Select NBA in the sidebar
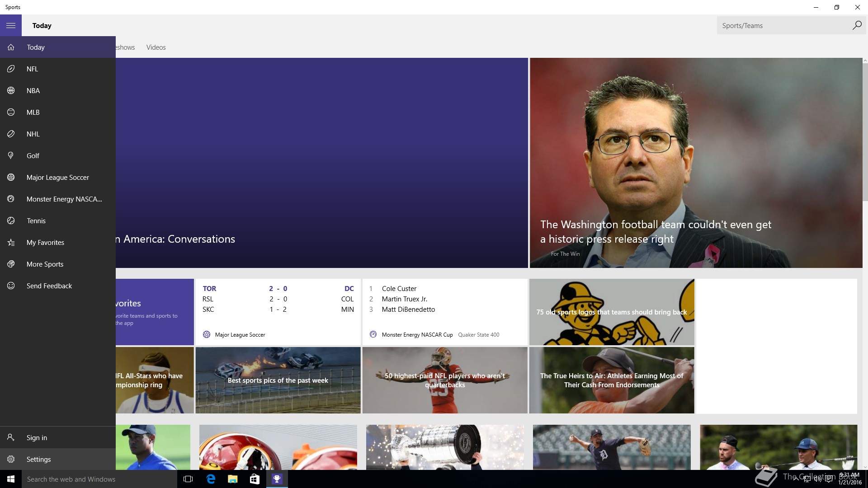The height and width of the screenshot is (488, 868). 58,90
